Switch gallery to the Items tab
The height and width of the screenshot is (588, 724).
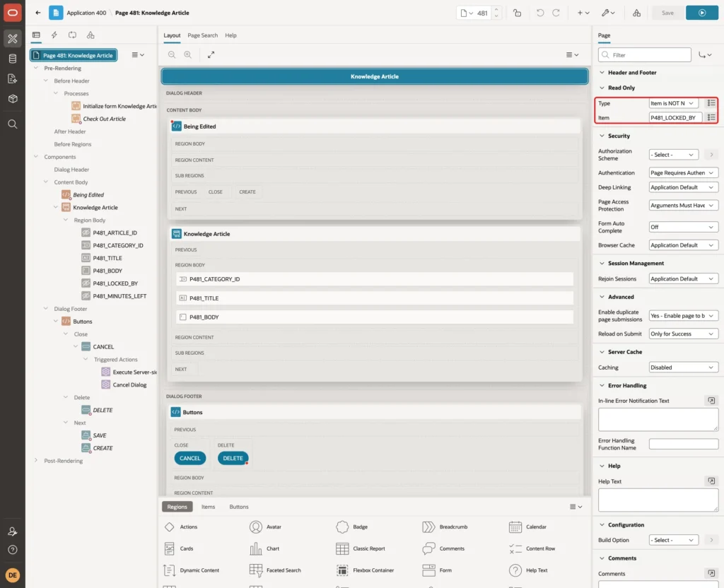coord(209,507)
